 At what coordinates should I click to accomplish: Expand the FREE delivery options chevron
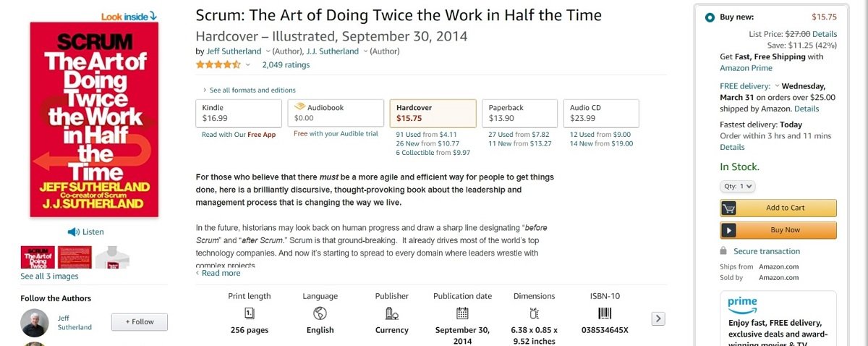click(x=777, y=85)
